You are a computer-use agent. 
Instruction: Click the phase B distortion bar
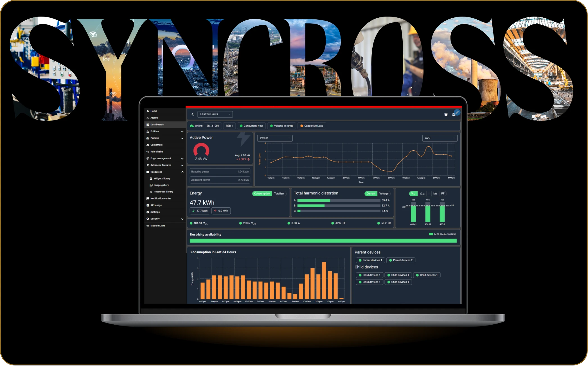coord(339,206)
